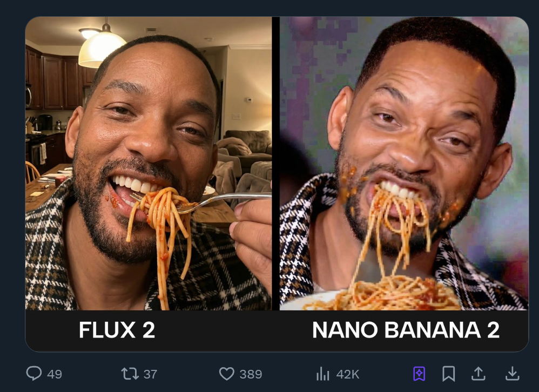Image resolution: width=539 pixels, height=392 pixels.
Task: Open view analytics bar chart icon
Action: click(x=322, y=374)
